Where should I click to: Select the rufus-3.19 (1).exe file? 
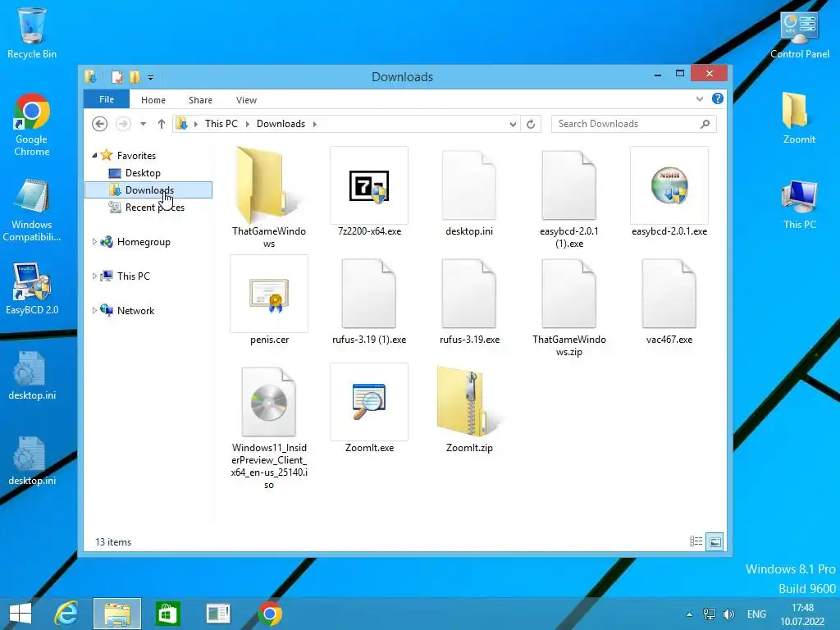369,300
